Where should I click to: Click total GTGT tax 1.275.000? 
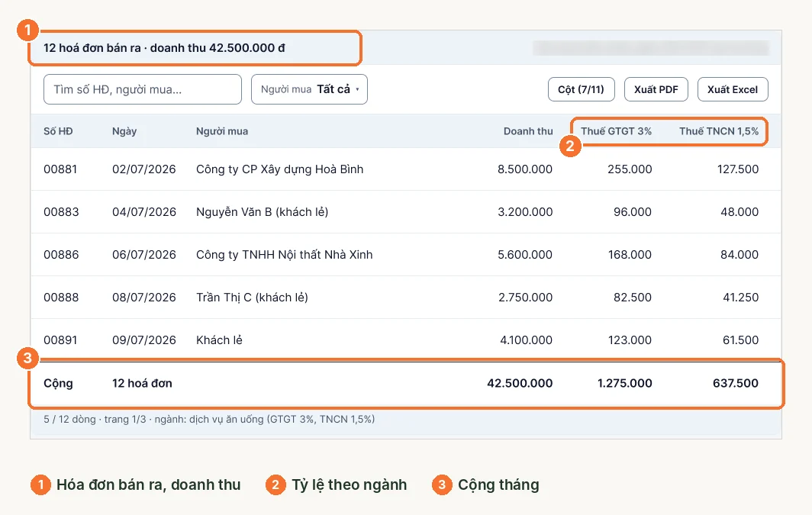[624, 384]
